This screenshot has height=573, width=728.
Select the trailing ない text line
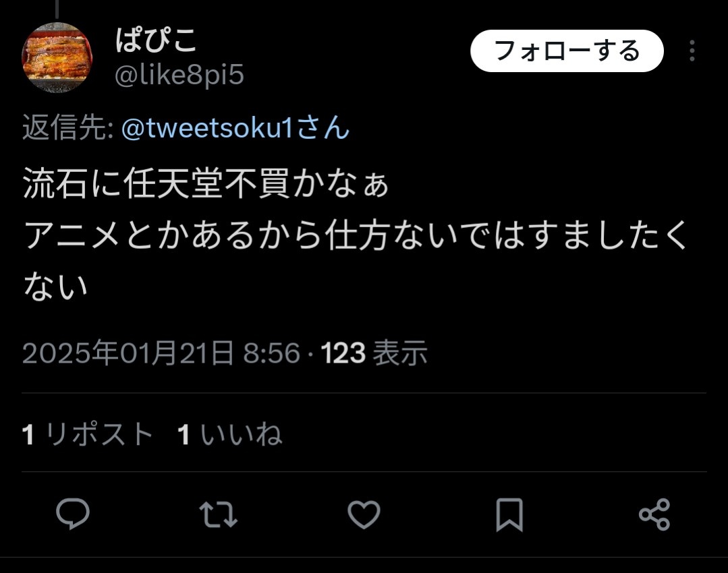tap(55, 286)
